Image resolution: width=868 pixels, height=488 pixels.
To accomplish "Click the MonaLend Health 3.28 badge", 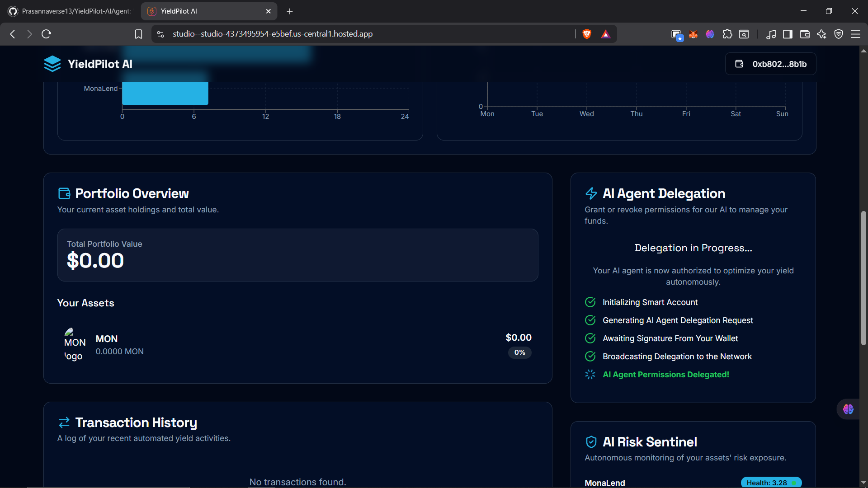I will click(x=771, y=483).
